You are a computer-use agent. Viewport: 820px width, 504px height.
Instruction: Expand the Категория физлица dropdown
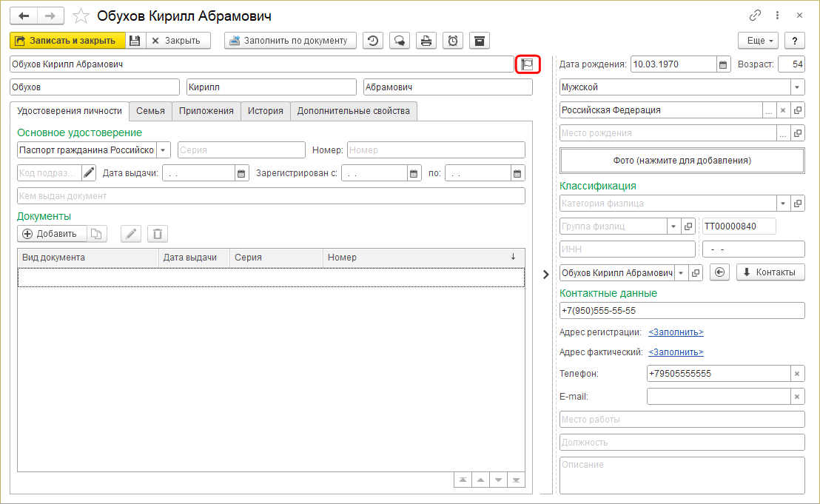click(x=783, y=203)
